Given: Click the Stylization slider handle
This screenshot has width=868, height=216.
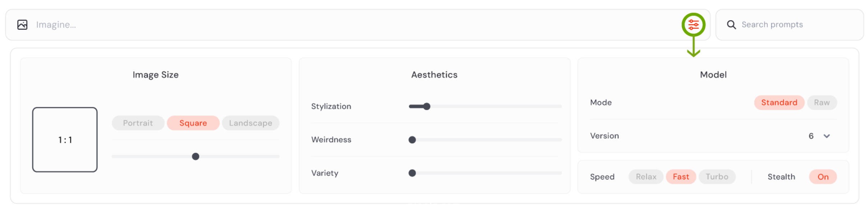Looking at the screenshot, I should (x=426, y=107).
